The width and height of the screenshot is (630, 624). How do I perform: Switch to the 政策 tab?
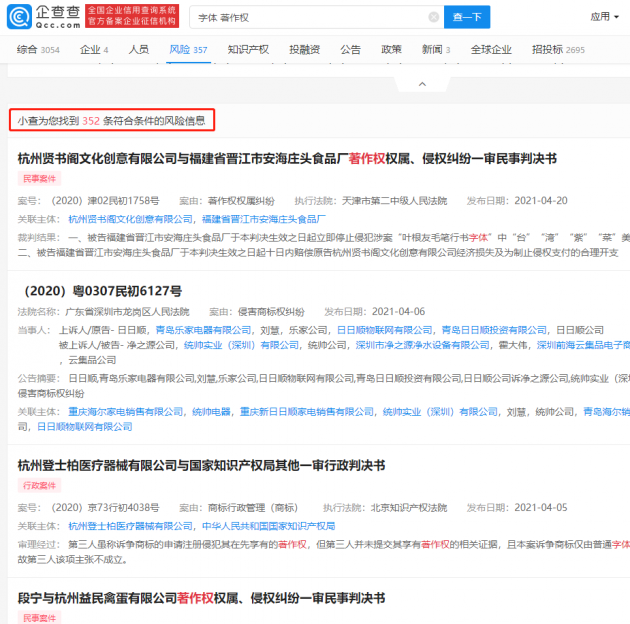click(391, 50)
